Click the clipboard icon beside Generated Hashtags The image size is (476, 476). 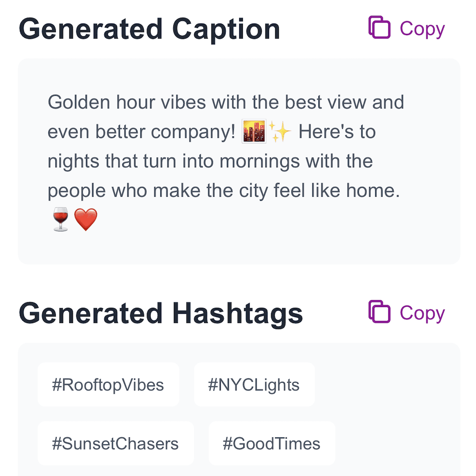tap(379, 312)
